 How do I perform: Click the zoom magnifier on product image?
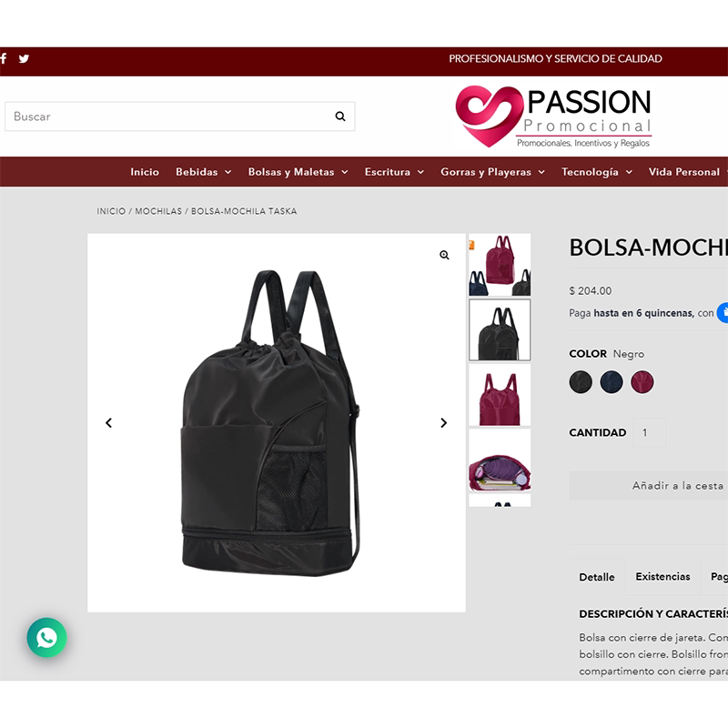coord(444,255)
